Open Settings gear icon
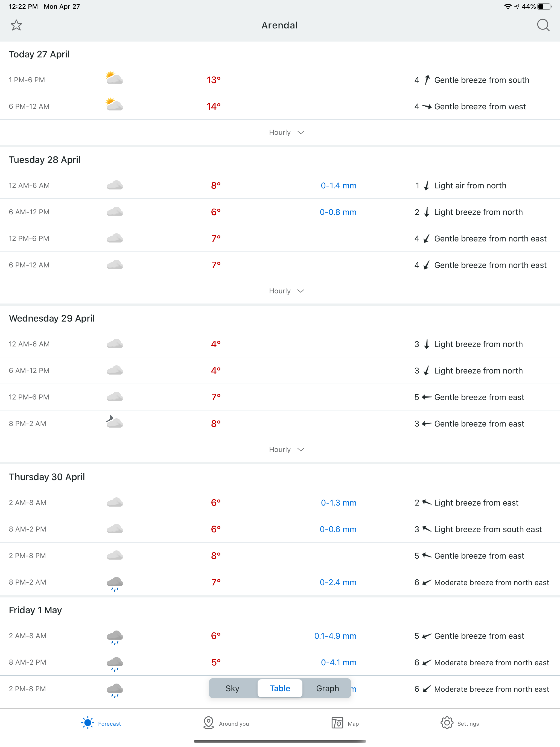The width and height of the screenshot is (560, 747). tap(447, 723)
